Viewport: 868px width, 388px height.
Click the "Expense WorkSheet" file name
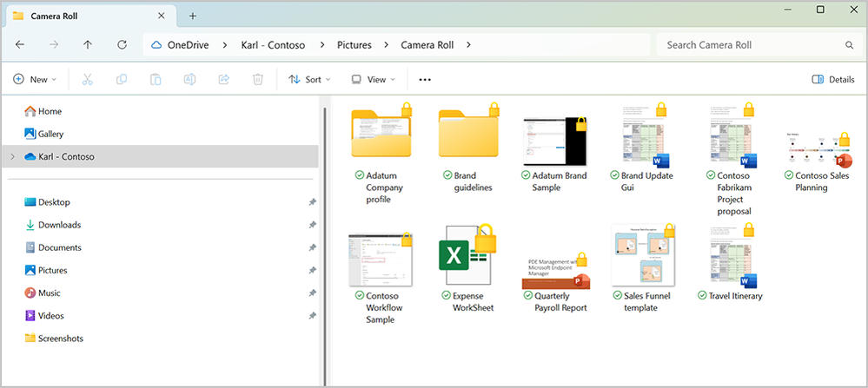click(x=474, y=302)
